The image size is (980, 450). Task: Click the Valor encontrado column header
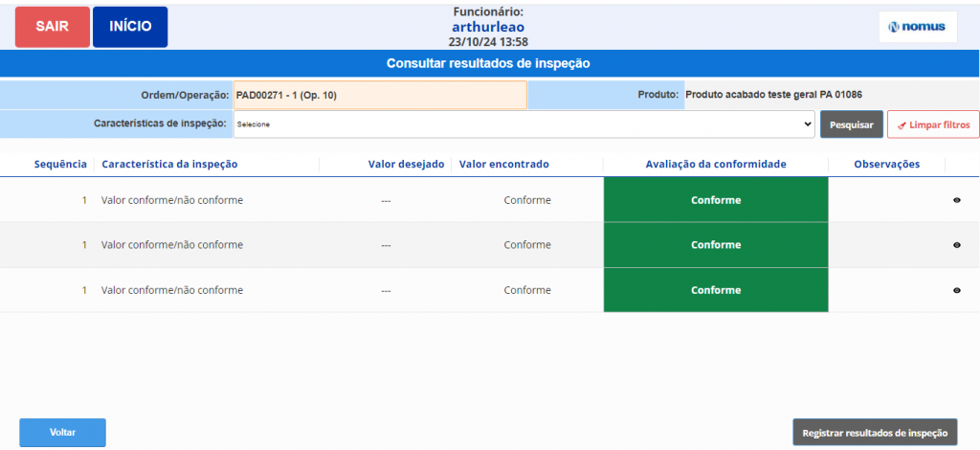tap(504, 165)
